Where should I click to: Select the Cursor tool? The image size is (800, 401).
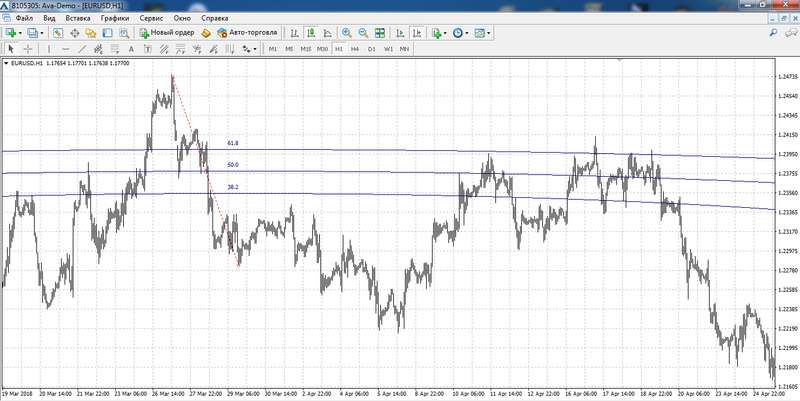(12, 49)
